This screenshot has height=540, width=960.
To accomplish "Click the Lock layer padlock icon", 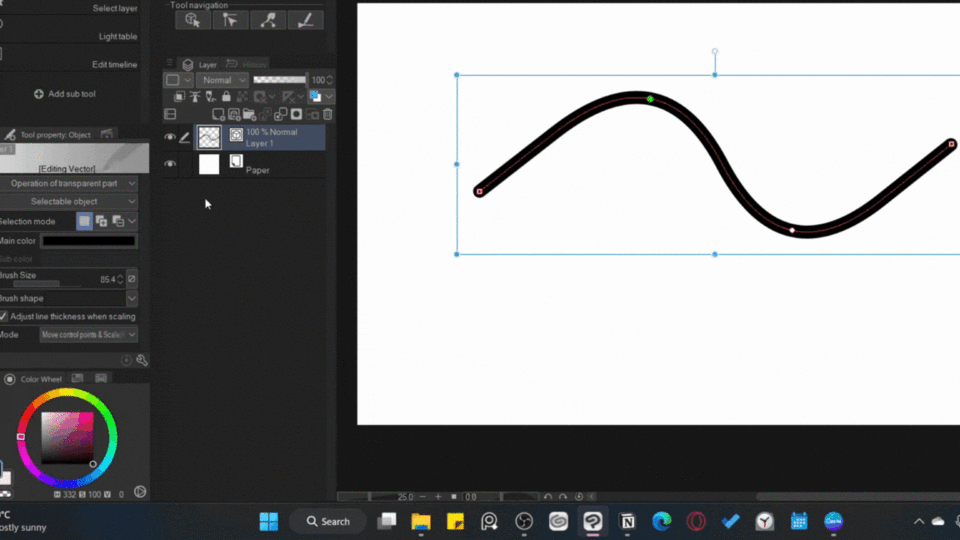I will click(227, 97).
